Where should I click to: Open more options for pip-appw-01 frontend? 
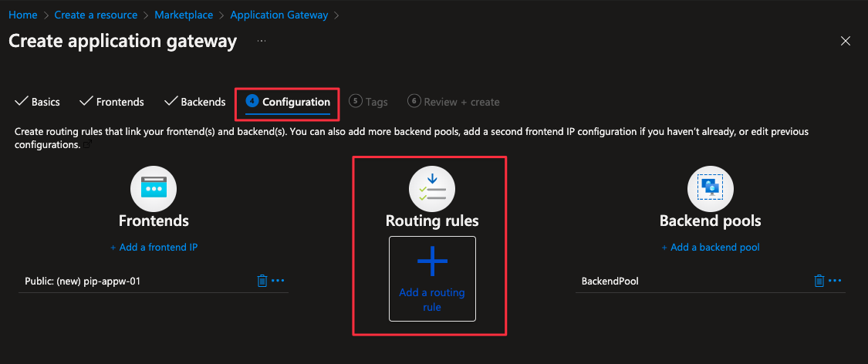tap(278, 281)
